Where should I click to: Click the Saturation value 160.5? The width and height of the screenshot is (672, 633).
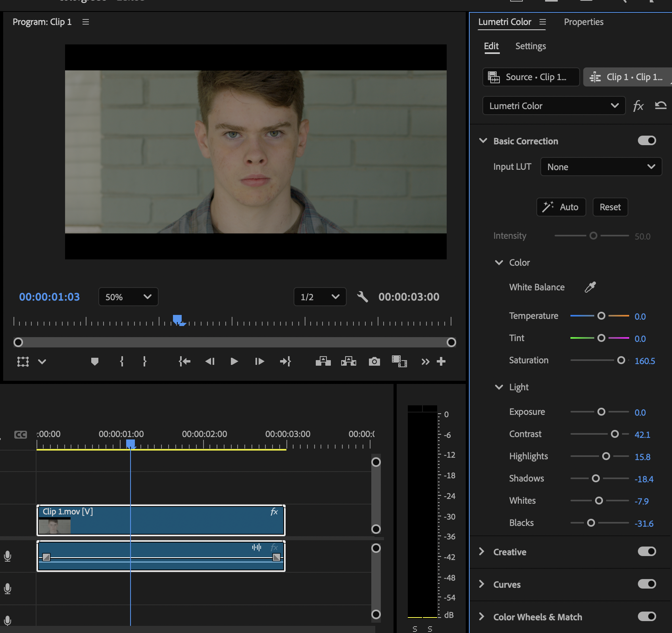[645, 361]
